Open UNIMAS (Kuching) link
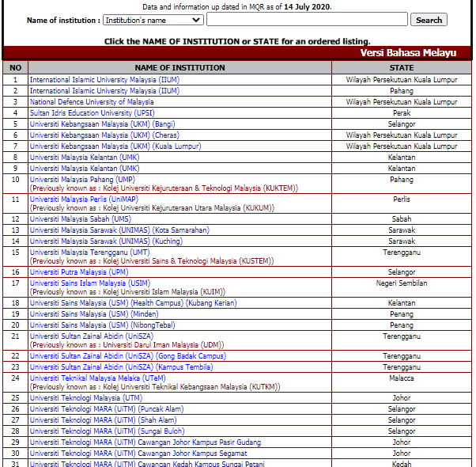476x467 pixels. (x=106, y=241)
